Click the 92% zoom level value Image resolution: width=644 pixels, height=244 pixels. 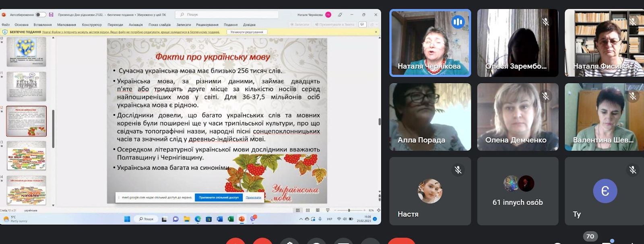pos(371,210)
